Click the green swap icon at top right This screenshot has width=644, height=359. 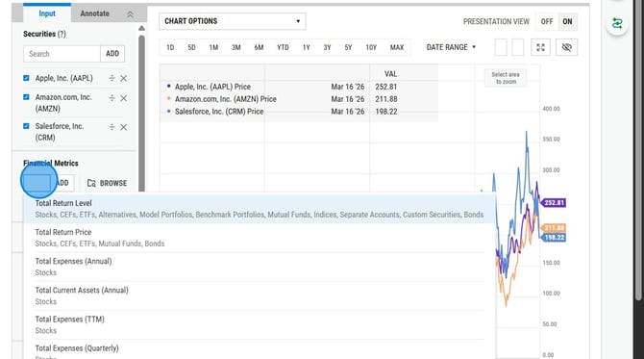point(617,23)
